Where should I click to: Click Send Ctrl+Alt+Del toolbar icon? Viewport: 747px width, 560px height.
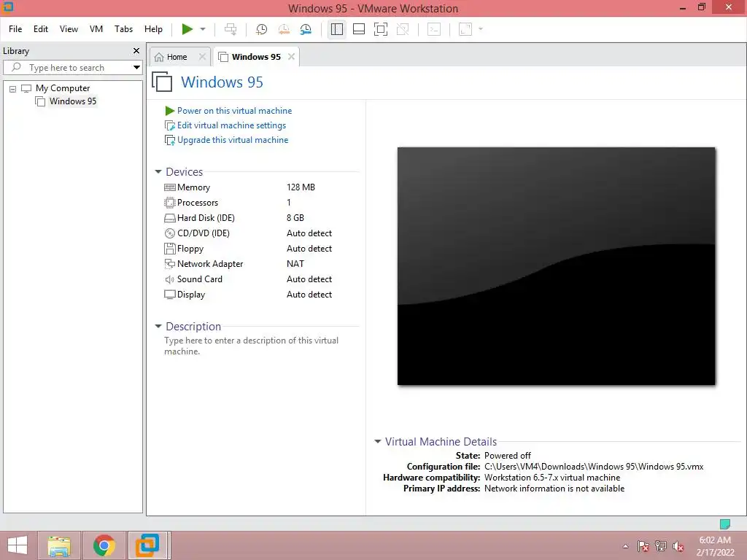coord(231,29)
